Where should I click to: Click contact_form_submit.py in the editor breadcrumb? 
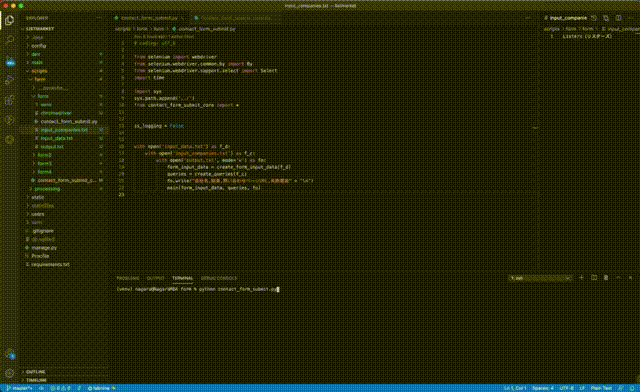(207, 29)
